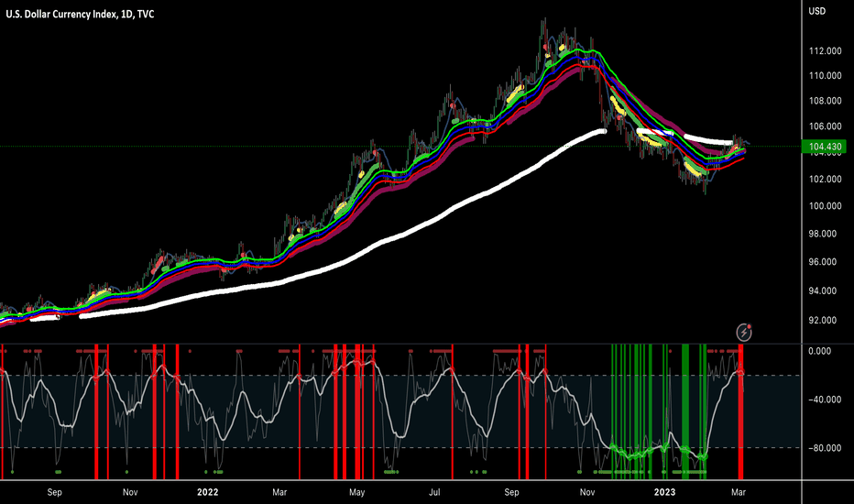Click the 0.000 oscillator axis label

(820, 351)
